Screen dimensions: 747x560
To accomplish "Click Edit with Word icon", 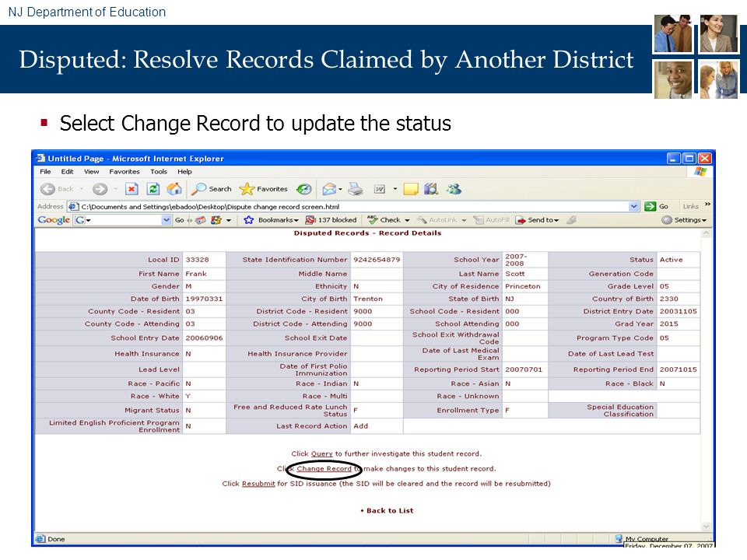I will pyautogui.click(x=380, y=189).
